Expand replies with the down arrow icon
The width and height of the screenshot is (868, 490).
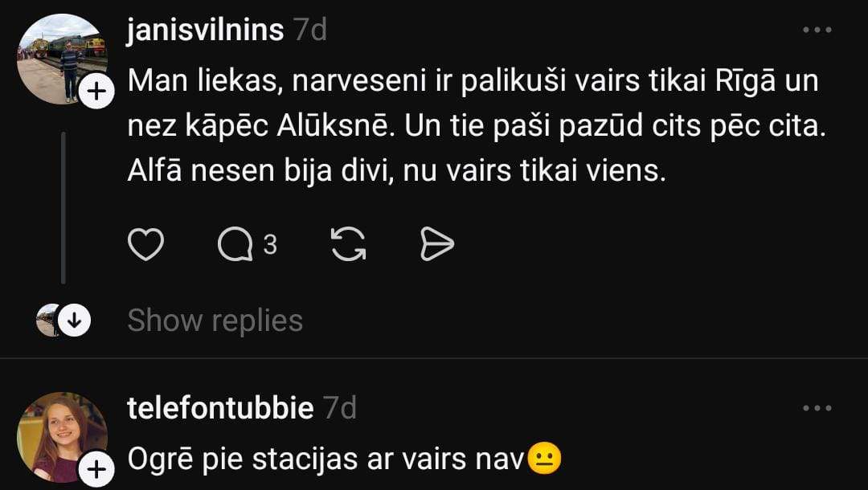click(74, 321)
